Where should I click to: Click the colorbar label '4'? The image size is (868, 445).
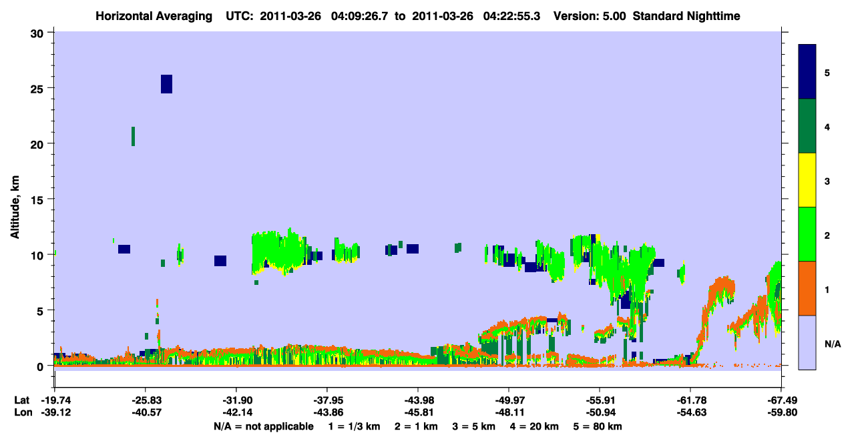pos(827,127)
